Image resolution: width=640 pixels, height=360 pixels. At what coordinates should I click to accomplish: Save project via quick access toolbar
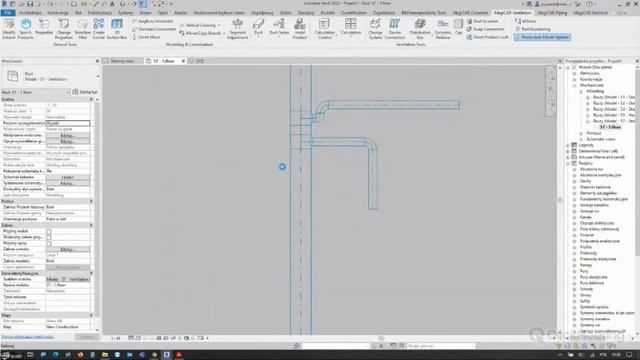click(30, 4)
